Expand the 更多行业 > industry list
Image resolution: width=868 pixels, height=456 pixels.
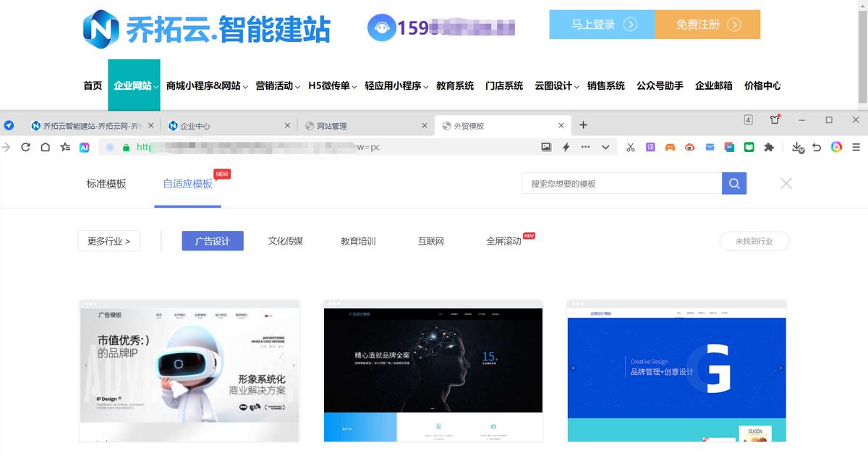[109, 241]
